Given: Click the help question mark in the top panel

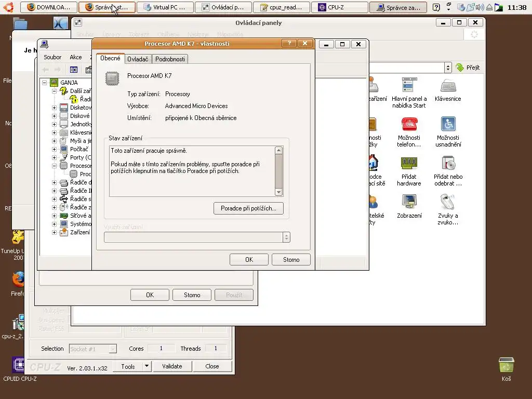Looking at the screenshot, I should (436, 7).
